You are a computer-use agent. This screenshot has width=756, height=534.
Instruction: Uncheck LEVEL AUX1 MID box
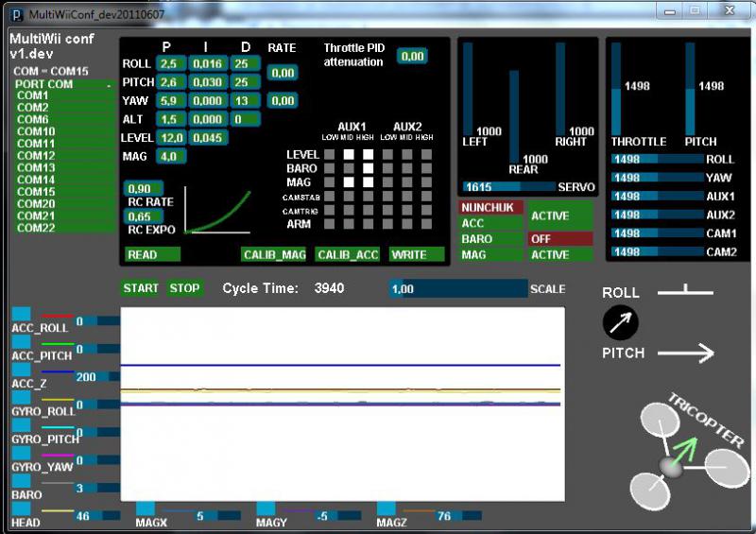(349, 154)
